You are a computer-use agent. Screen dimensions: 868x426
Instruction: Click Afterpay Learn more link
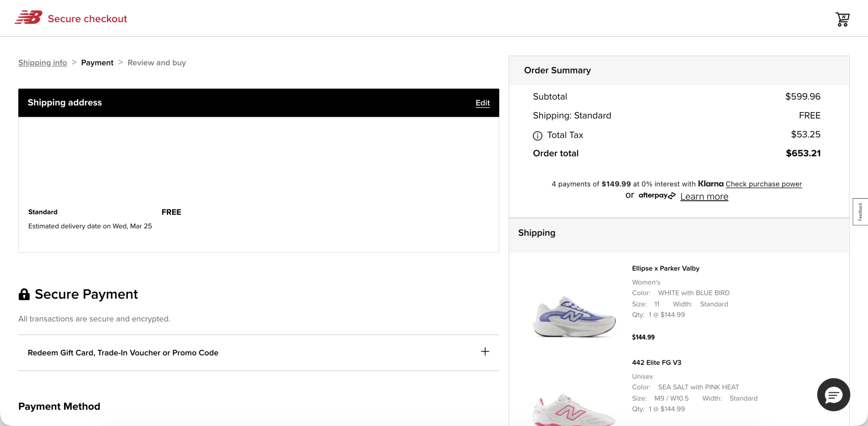[x=704, y=196]
